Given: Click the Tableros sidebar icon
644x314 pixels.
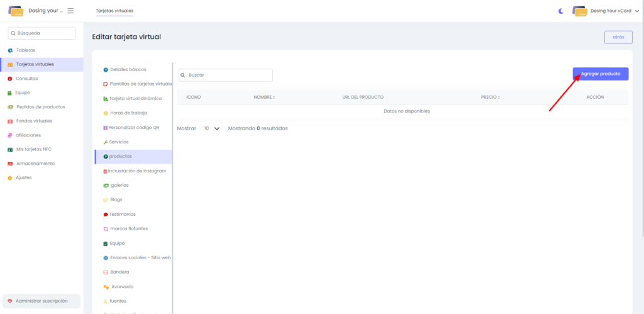Looking at the screenshot, I should point(10,50).
